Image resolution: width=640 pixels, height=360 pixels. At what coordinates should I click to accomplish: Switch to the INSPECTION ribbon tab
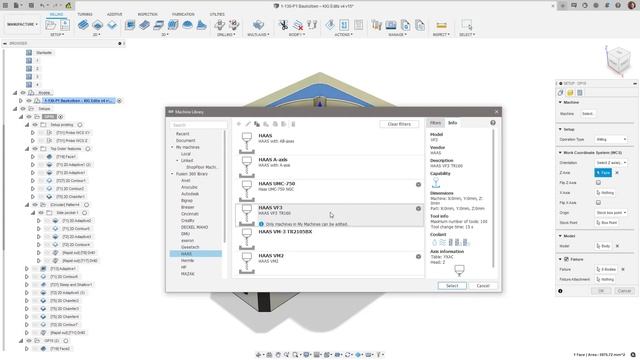point(147,14)
